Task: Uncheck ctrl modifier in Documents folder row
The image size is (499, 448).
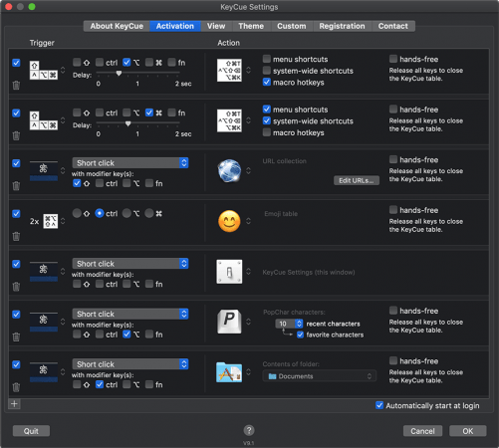Action: point(100,384)
